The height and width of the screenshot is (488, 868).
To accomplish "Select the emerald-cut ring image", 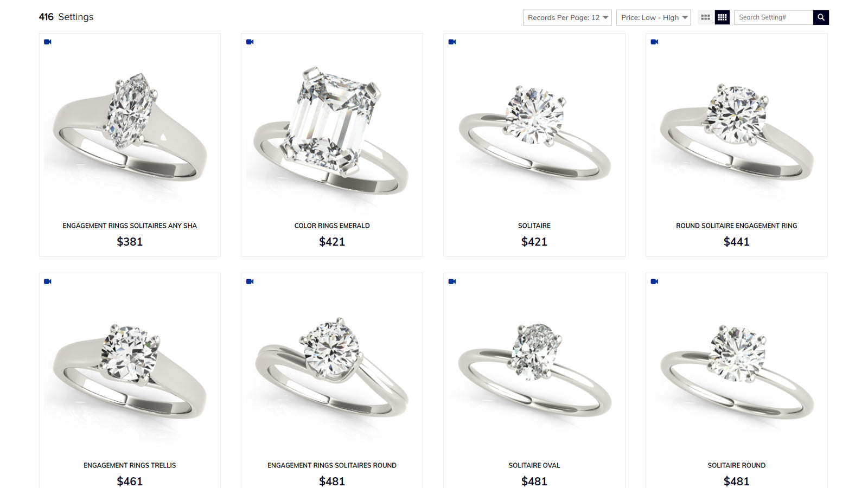I will [332, 130].
